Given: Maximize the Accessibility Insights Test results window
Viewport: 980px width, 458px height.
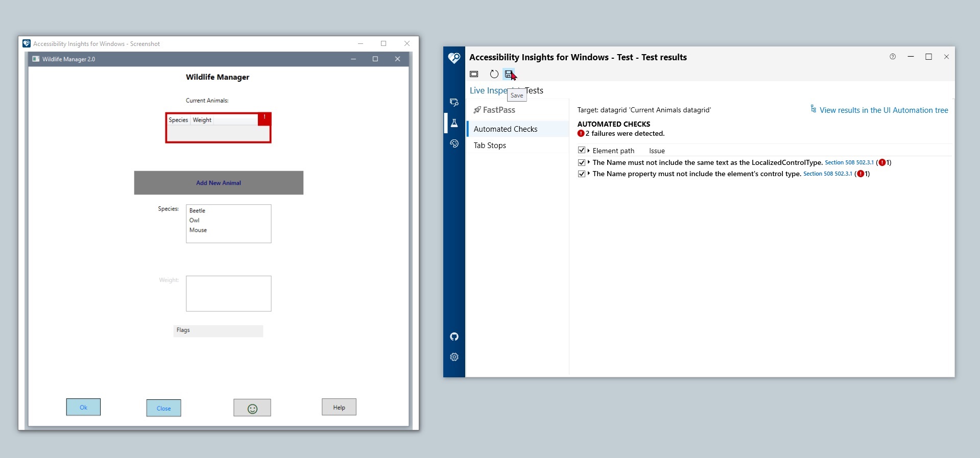Looking at the screenshot, I should click(x=928, y=57).
